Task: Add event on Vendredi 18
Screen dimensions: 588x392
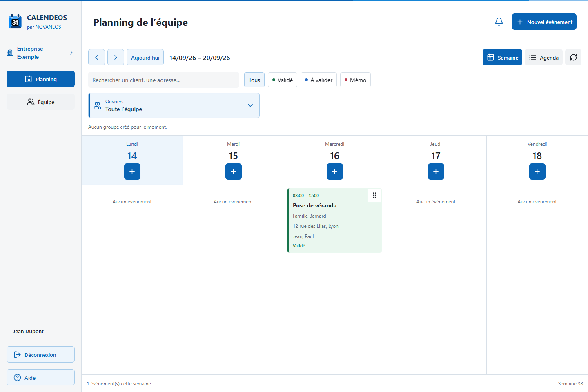Action: (x=537, y=171)
